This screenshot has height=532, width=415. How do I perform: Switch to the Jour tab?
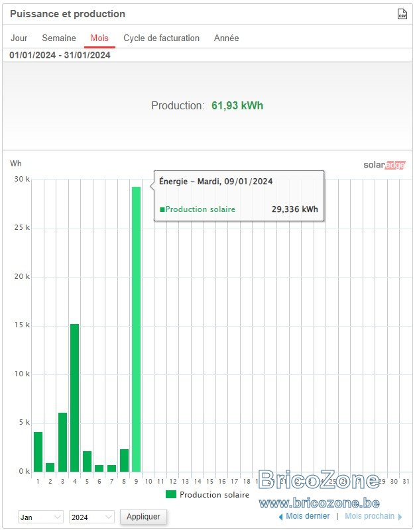[x=19, y=38]
